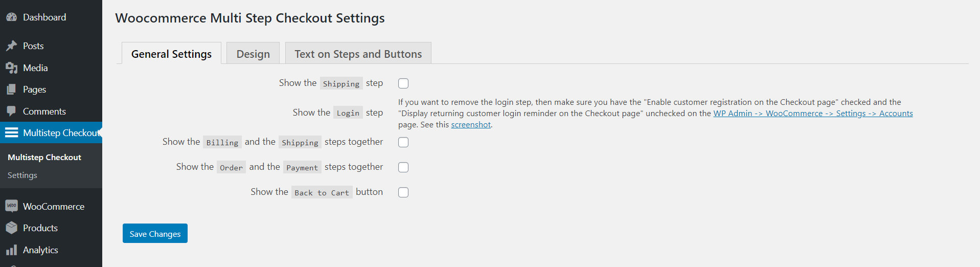Open the WooCommerce Settings Accounts link
Viewport: 980px width, 267px height.
click(813, 114)
